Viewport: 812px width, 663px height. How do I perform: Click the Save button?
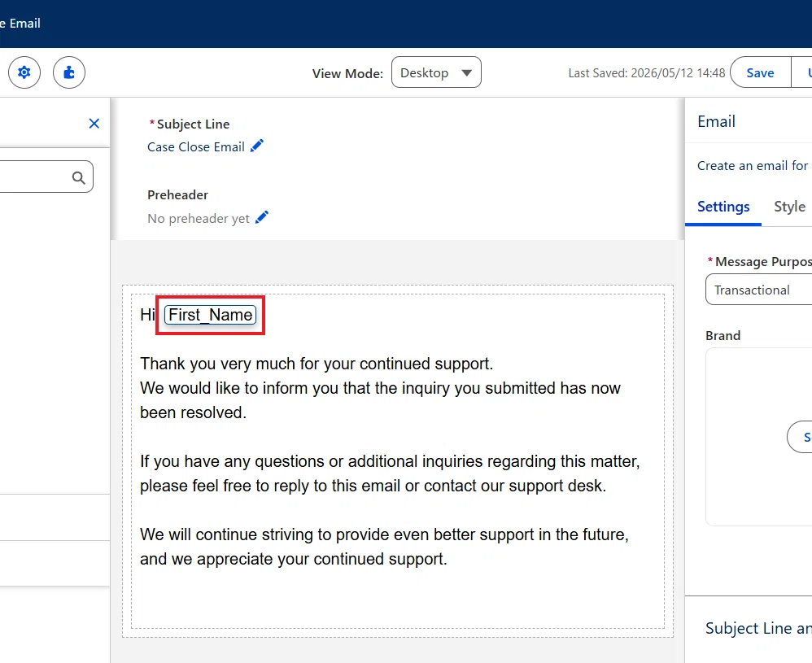pos(760,73)
